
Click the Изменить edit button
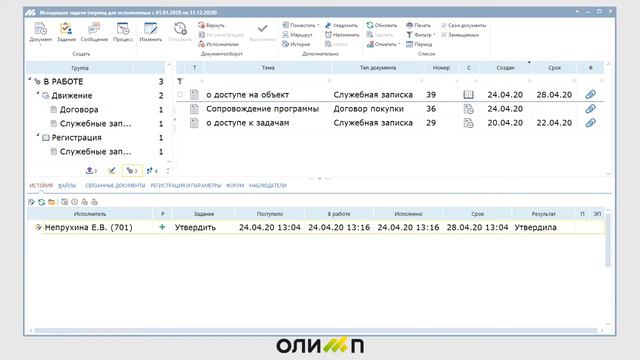[x=151, y=32]
